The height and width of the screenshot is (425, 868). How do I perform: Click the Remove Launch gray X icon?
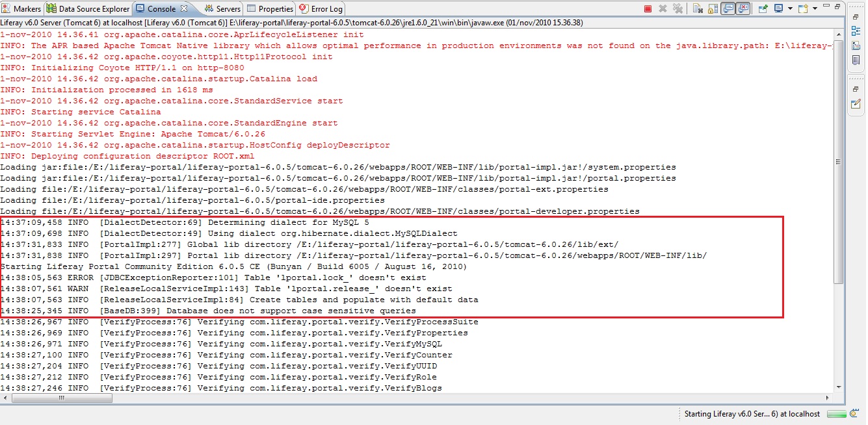(663, 8)
